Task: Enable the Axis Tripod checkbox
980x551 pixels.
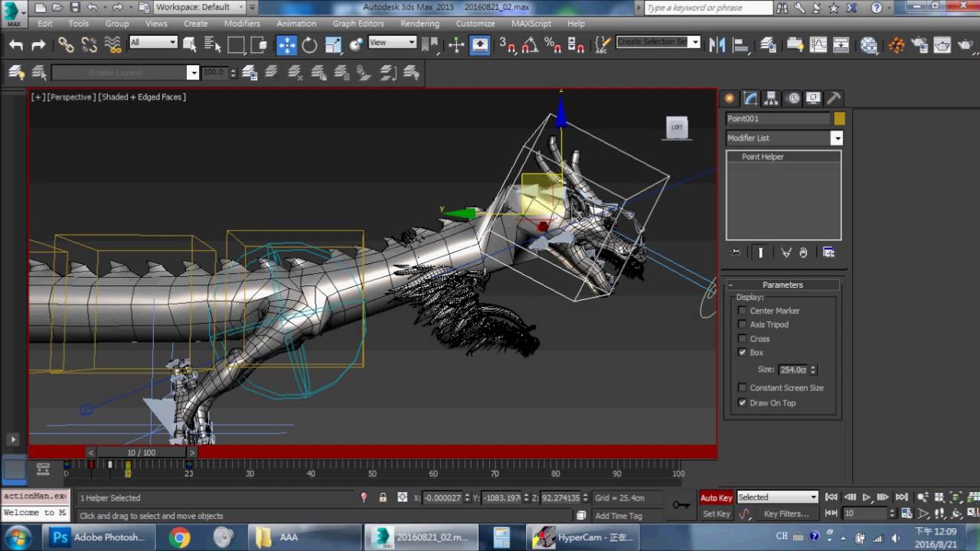Action: (742, 324)
